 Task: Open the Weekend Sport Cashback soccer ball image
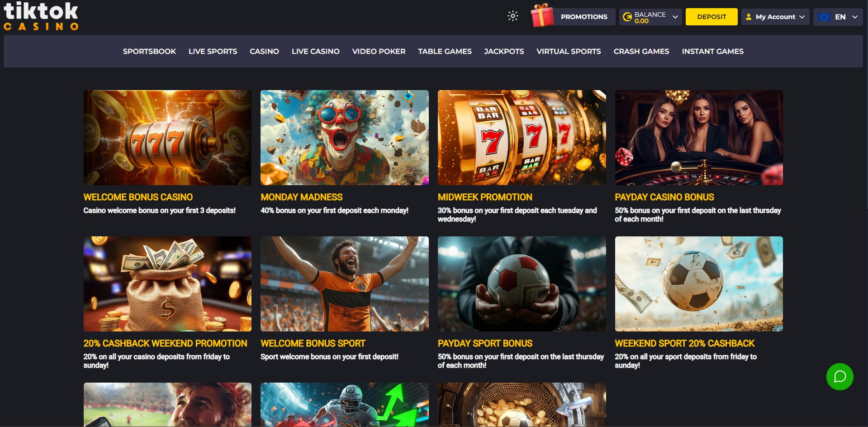tap(699, 283)
